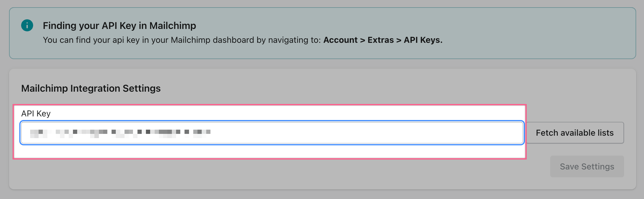Click the Mailchimp Integration Settings heading
Screen dimensions: 644x199
tap(91, 88)
